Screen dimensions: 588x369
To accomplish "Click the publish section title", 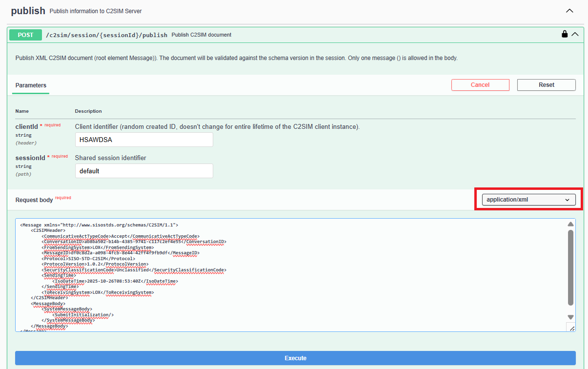I will (28, 10).
